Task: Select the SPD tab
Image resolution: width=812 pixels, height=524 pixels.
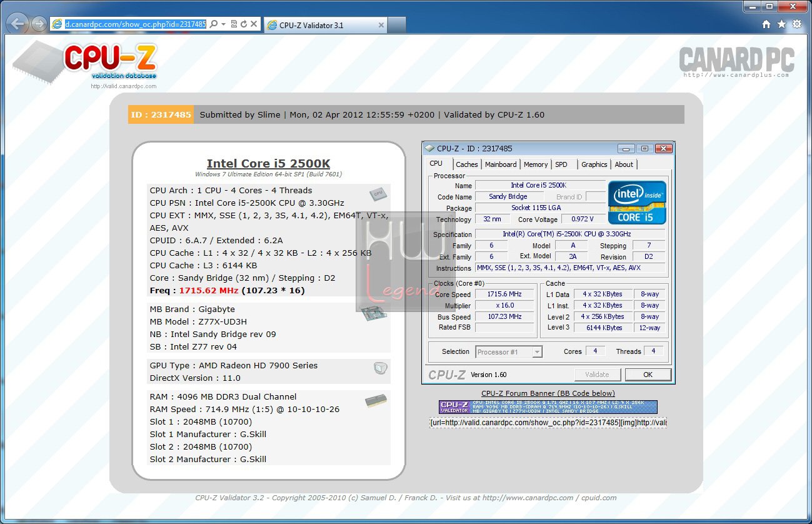Action: (x=561, y=164)
